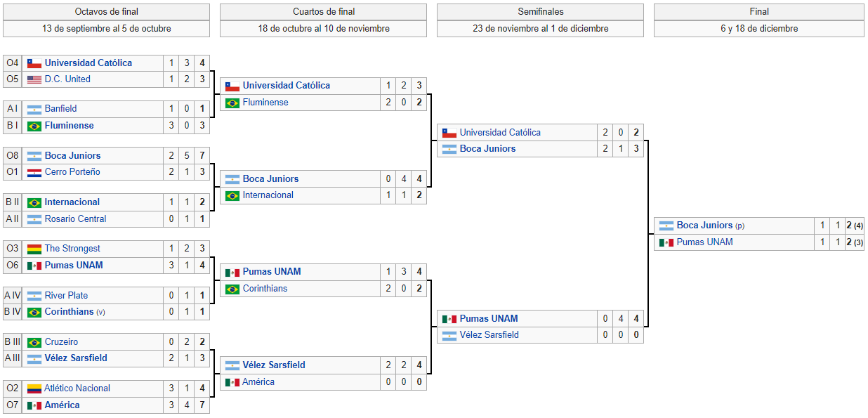Viewport: 868px width, 418px height.
Task: Click the Brazil flag beside Fluminense in Cuartos
Action: pyautogui.click(x=232, y=103)
